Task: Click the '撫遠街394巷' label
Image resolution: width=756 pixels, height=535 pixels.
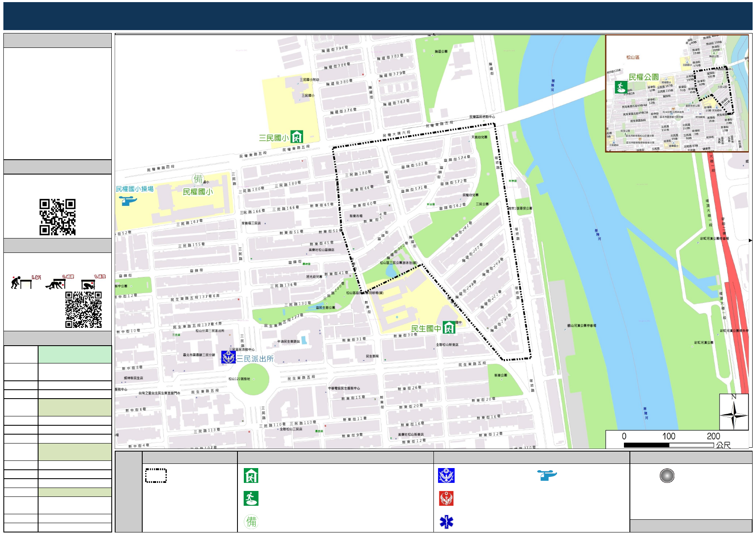Action: pyautogui.click(x=334, y=49)
